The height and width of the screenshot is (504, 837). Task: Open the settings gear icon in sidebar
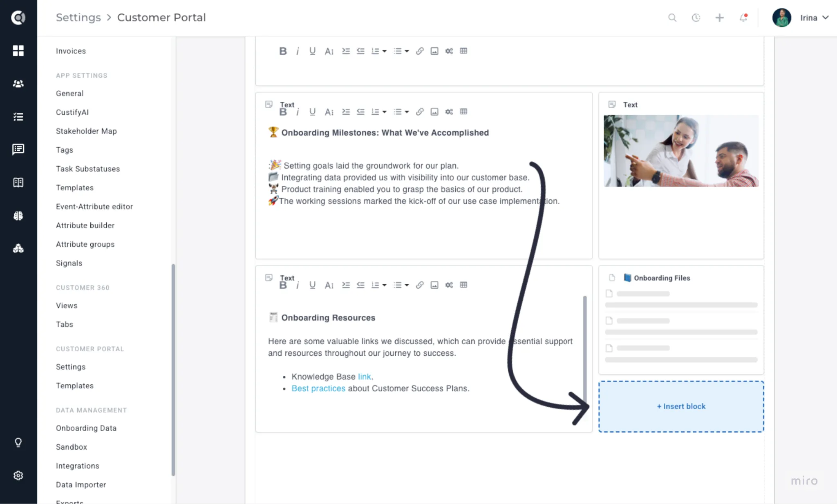click(18, 475)
